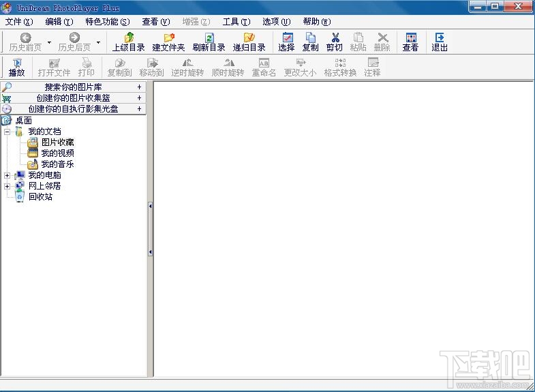Click the 粘贴 paste icon
This screenshot has height=392, width=535.
[x=358, y=37]
